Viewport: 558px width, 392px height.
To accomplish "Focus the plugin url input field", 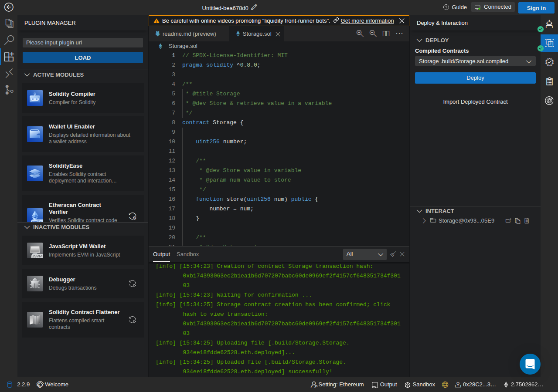I will (83, 43).
